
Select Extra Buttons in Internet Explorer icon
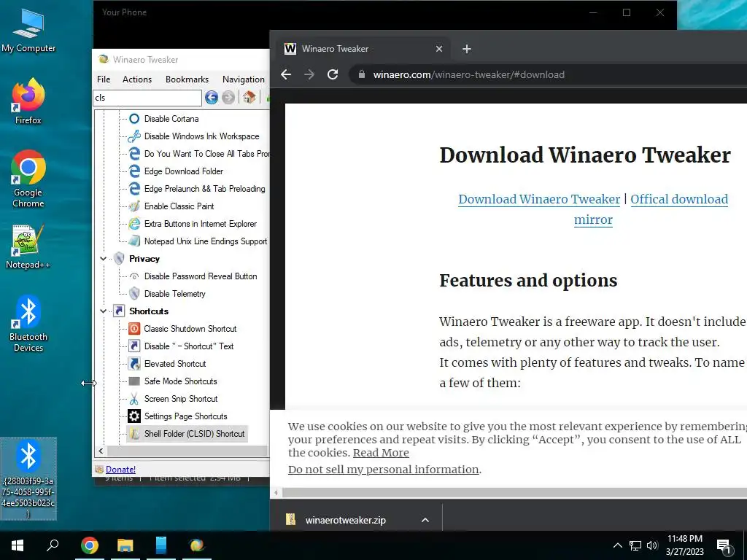[134, 224]
